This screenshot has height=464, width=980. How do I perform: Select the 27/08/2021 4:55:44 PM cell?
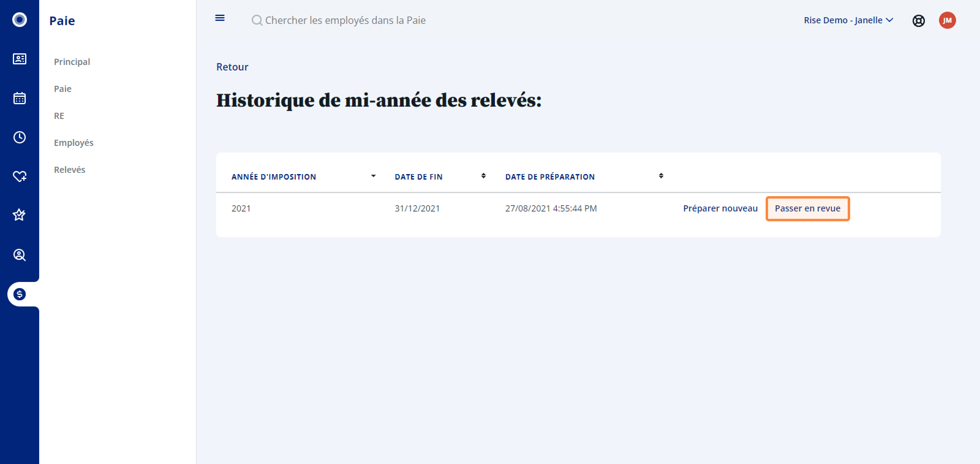coord(551,209)
